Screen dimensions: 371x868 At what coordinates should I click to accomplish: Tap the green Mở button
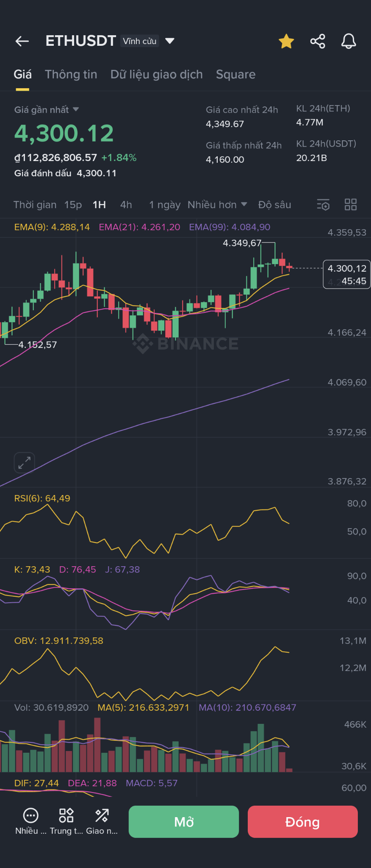coord(184,822)
